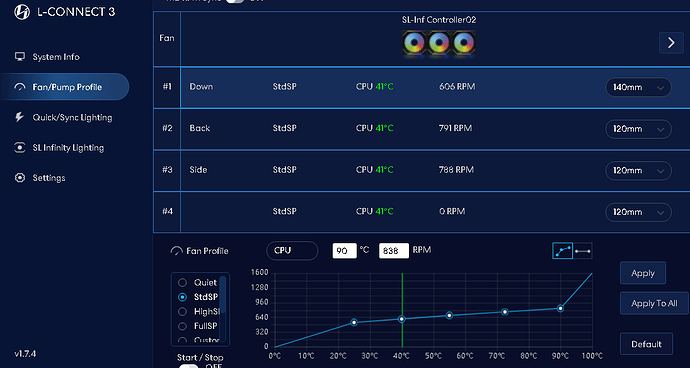Select the FullSP profile radio button

coord(182,326)
